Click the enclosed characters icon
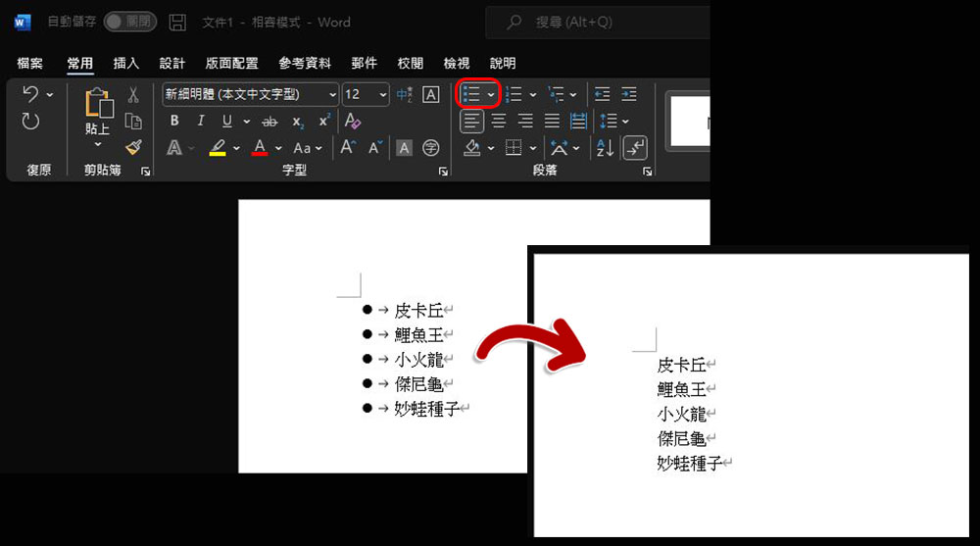This screenshot has width=980, height=546. [x=430, y=148]
